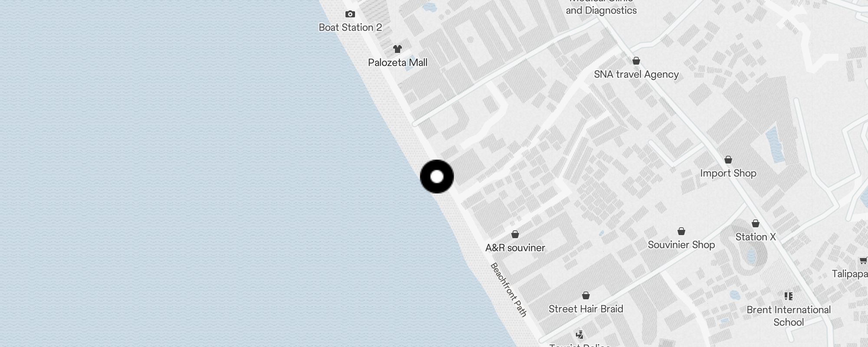The width and height of the screenshot is (868, 347).
Task: Open the Import Shop text label
Action: point(728,173)
